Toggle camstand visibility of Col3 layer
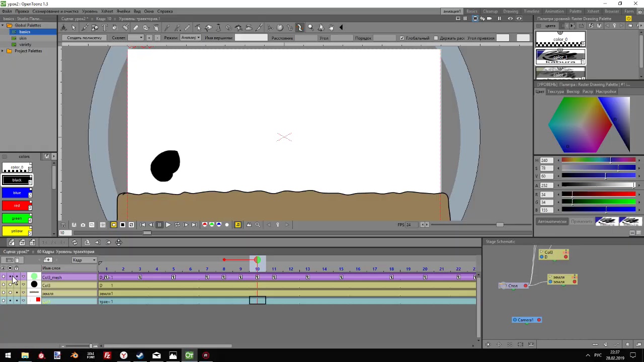644x362 pixels. click(10, 285)
